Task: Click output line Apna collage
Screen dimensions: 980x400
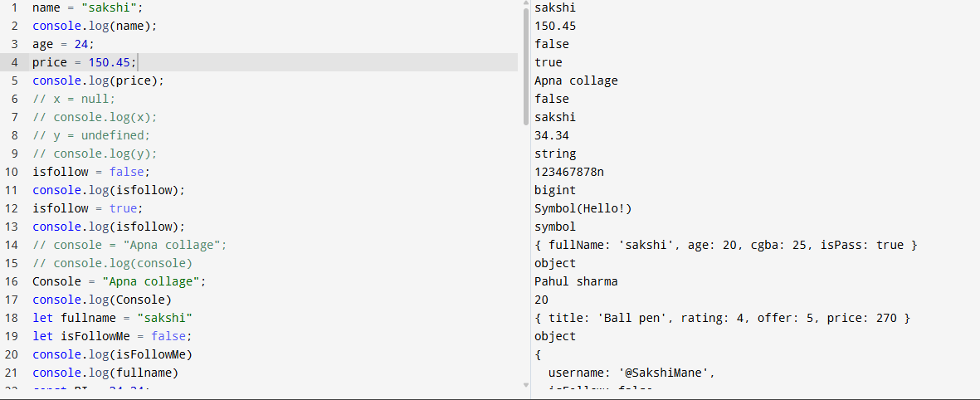Action: pos(576,80)
